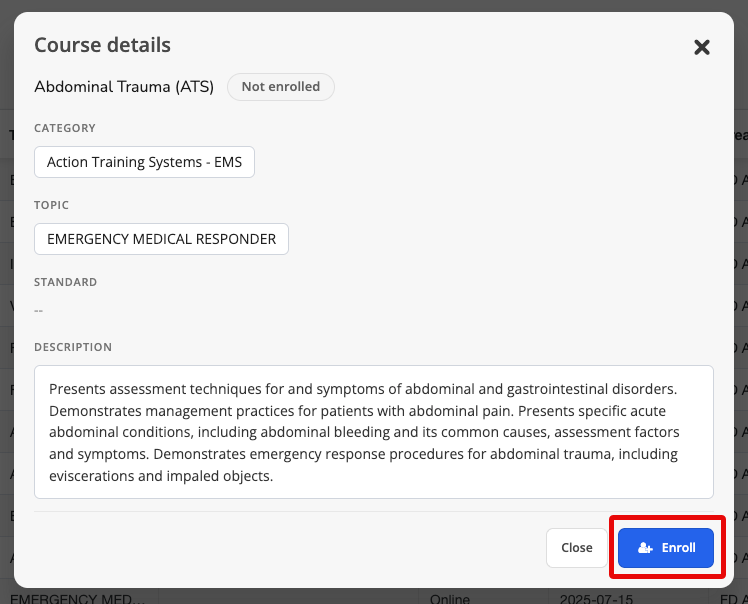Image resolution: width=748 pixels, height=604 pixels.
Task: Click the Abdominal Trauma (ATS) course title
Action: 124,87
